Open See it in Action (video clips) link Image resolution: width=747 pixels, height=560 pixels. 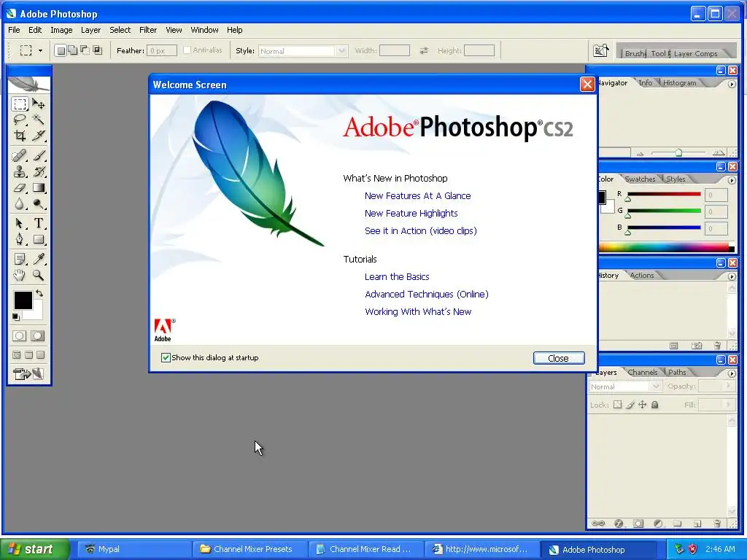coord(421,231)
